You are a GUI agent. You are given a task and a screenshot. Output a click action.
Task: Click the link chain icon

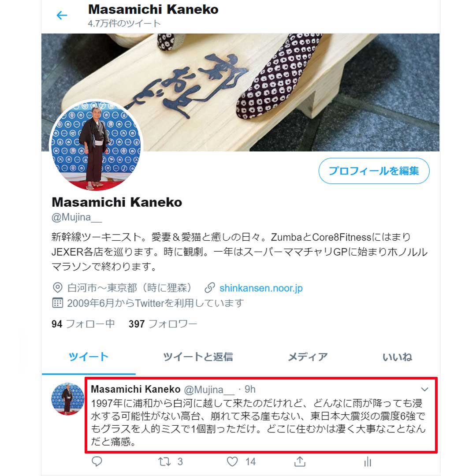click(x=210, y=287)
